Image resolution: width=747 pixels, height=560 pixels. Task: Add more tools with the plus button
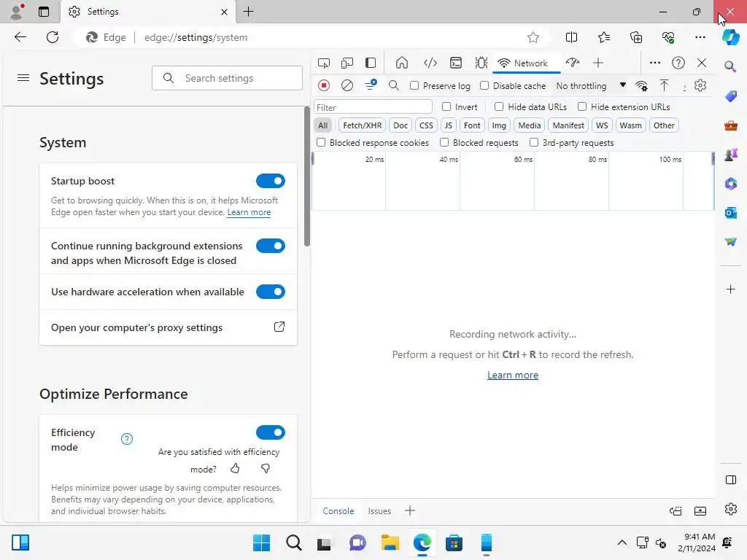click(598, 63)
